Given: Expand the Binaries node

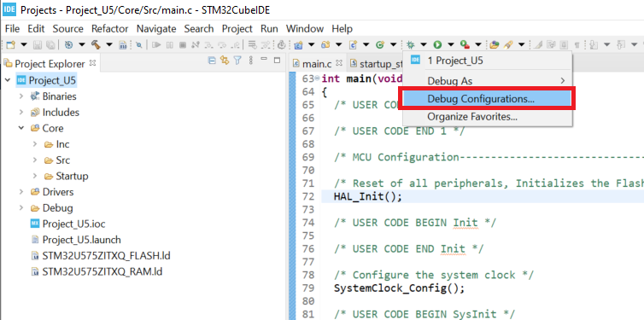Looking at the screenshot, I should (x=21, y=96).
